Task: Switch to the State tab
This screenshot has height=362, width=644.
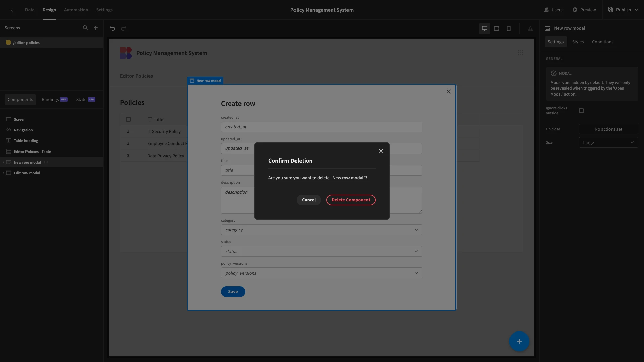Action: pos(86,100)
